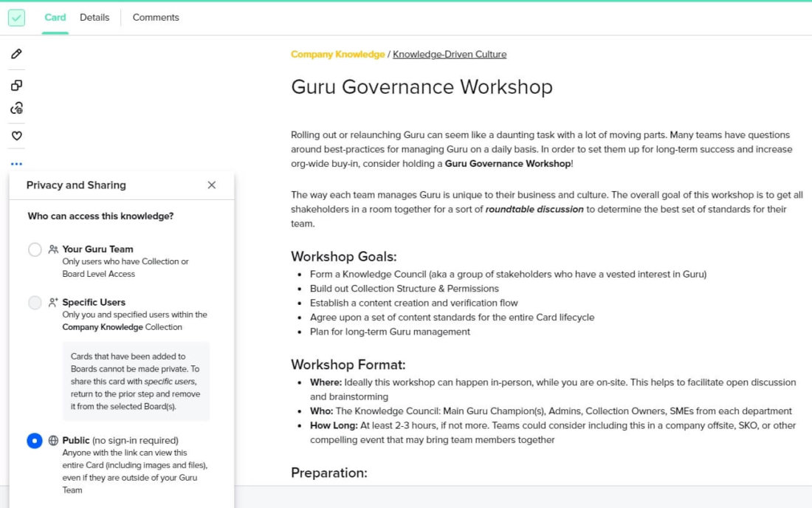The height and width of the screenshot is (508, 812).
Task: Choose the Specific Users access option
Action: (x=35, y=302)
